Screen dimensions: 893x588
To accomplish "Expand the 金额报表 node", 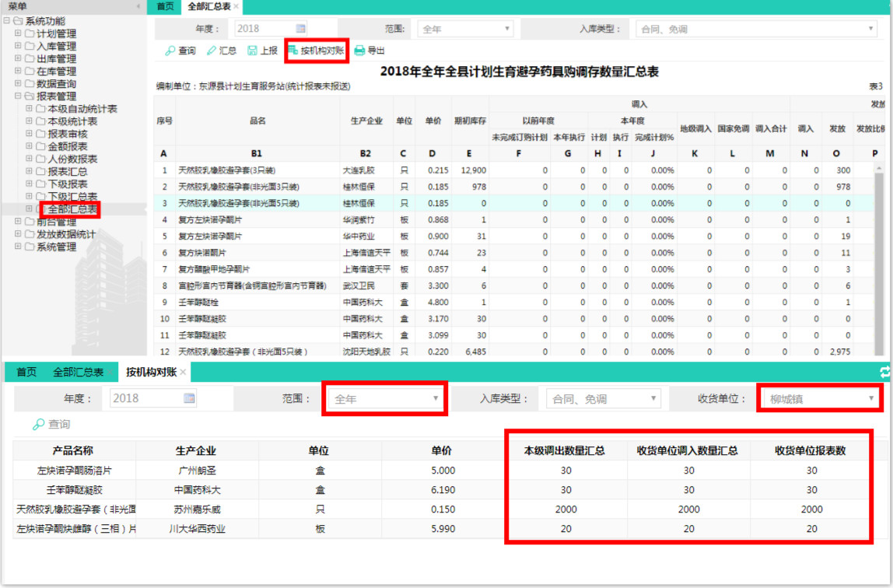I will point(29,146).
